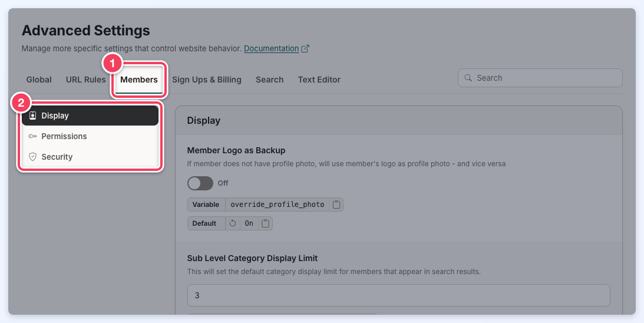Viewport: 644px width, 323px height.
Task: Open the Sign Ups & Billing tab
Action: point(207,80)
